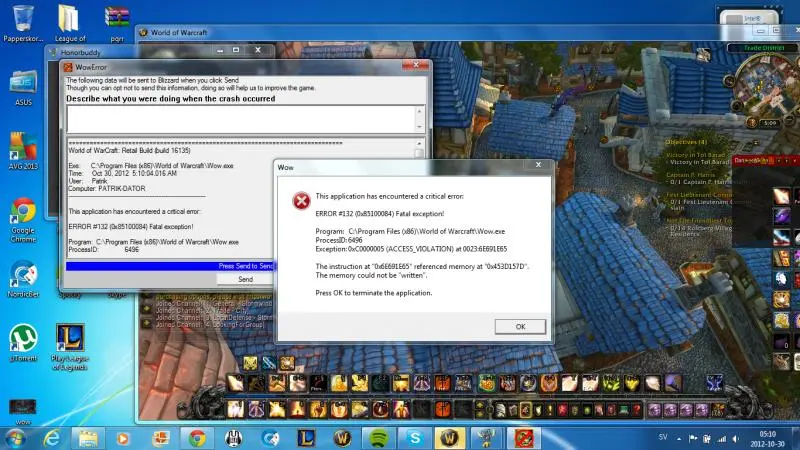Image resolution: width=800 pixels, height=450 pixels.
Task: Open the backpack at bag bar end
Action: pyautogui.click(x=718, y=410)
